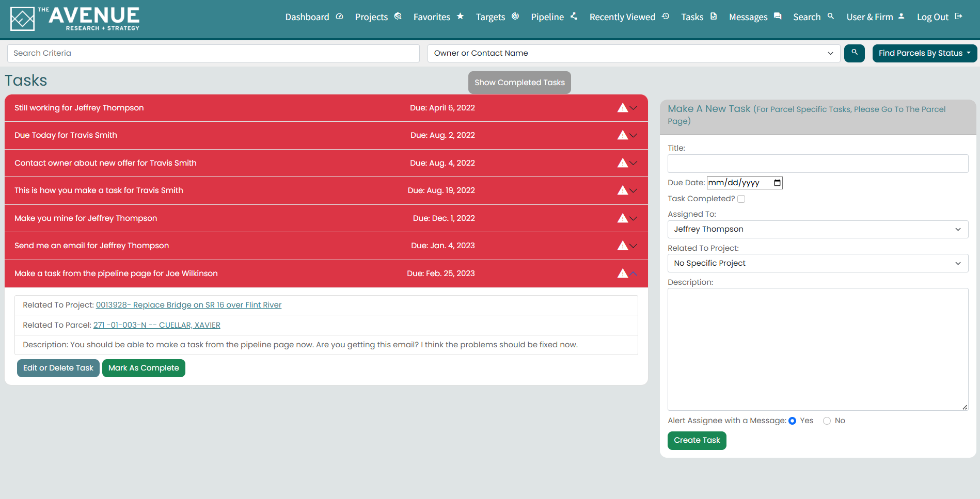Select Yes for Alert Assignee

pyautogui.click(x=792, y=421)
